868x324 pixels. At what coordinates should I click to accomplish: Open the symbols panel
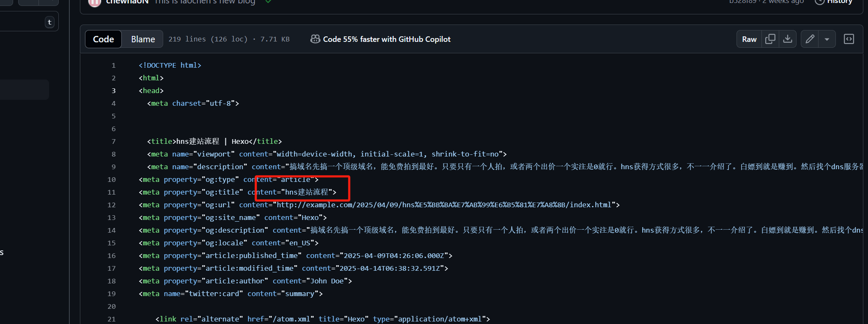(849, 39)
